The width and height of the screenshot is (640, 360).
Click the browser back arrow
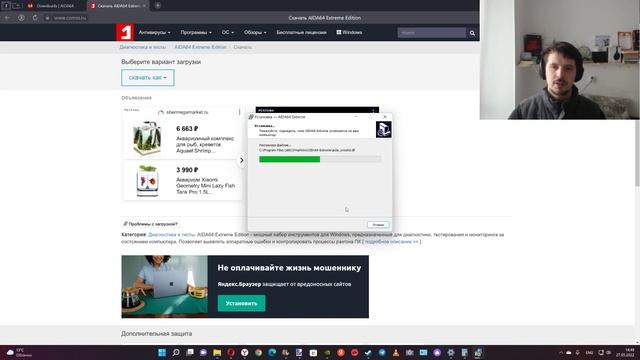(7, 18)
